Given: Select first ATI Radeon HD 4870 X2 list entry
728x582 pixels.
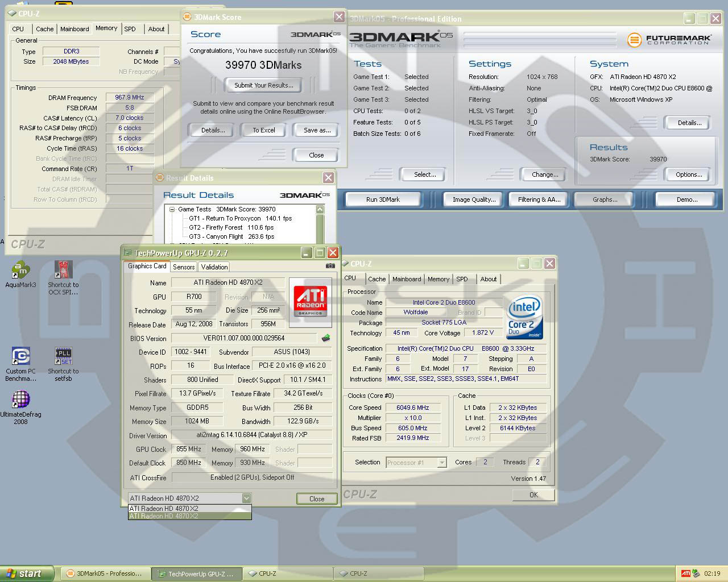Looking at the screenshot, I should [190, 509].
